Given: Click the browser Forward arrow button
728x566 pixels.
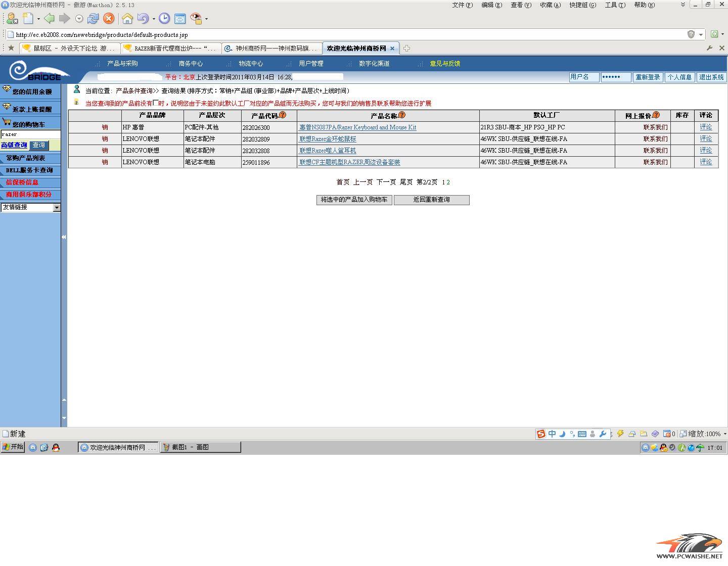Looking at the screenshot, I should click(64, 19).
